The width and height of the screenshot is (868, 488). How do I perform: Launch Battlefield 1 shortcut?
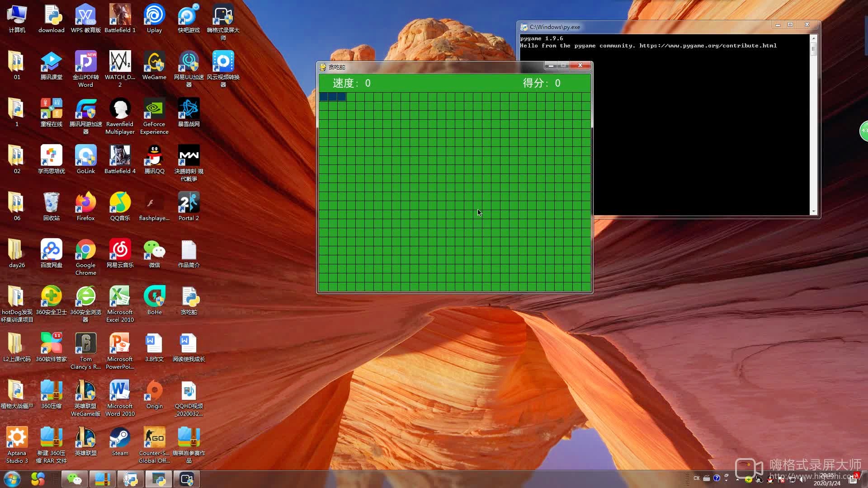(x=120, y=19)
